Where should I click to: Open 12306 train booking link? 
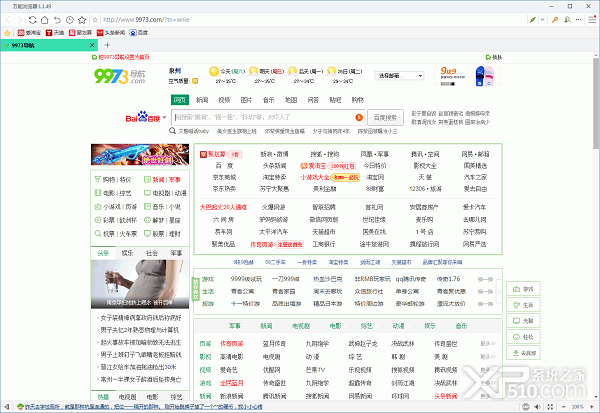[x=416, y=189]
